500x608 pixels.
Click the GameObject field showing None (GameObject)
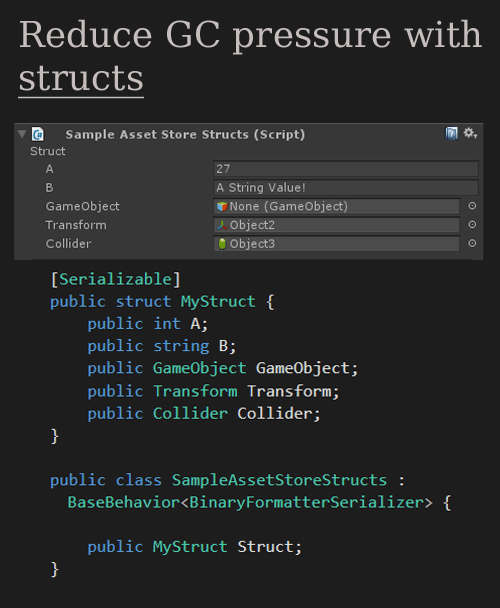point(336,206)
